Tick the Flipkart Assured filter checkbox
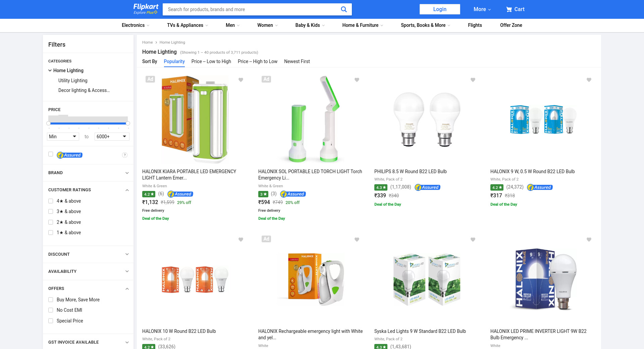 51,154
